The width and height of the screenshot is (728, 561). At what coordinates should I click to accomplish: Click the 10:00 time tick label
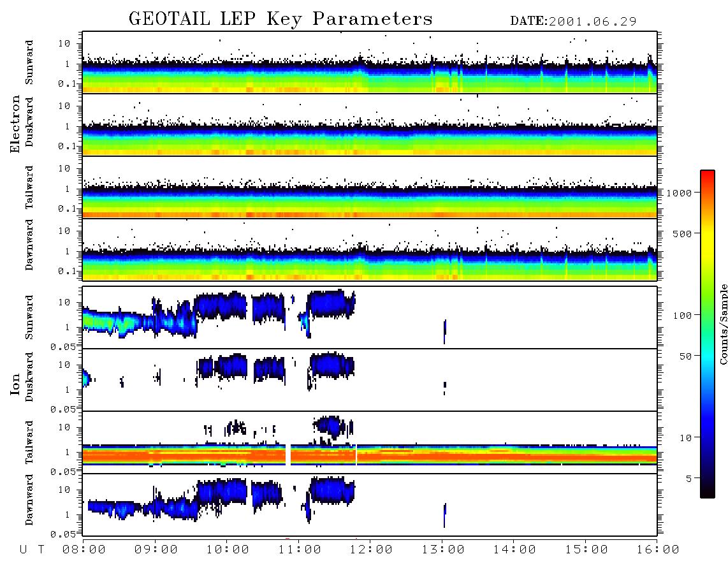(228, 550)
